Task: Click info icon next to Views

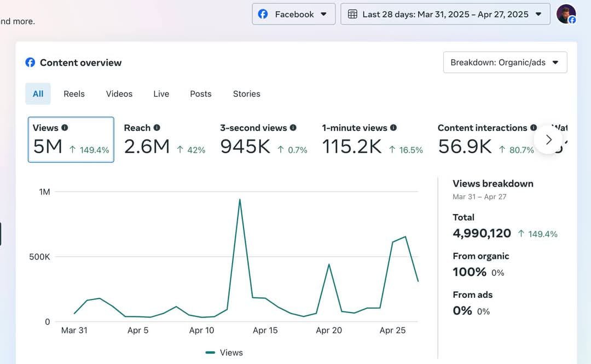Action: coord(65,128)
